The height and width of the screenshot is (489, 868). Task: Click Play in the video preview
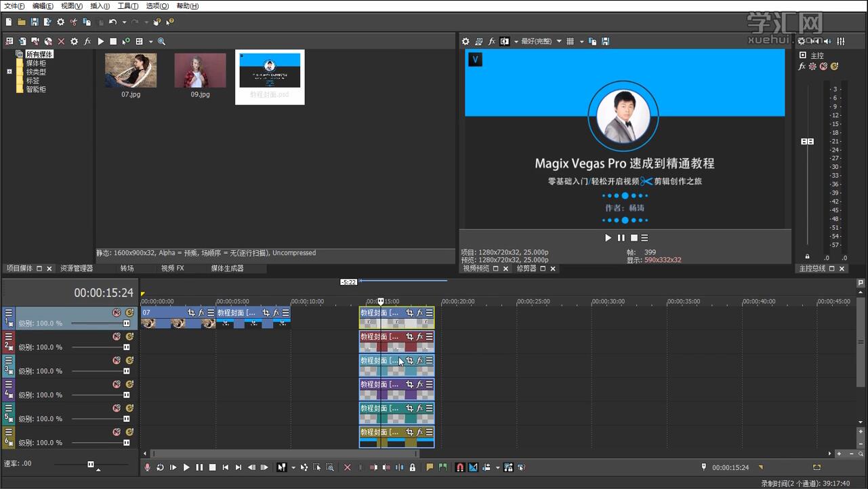608,238
